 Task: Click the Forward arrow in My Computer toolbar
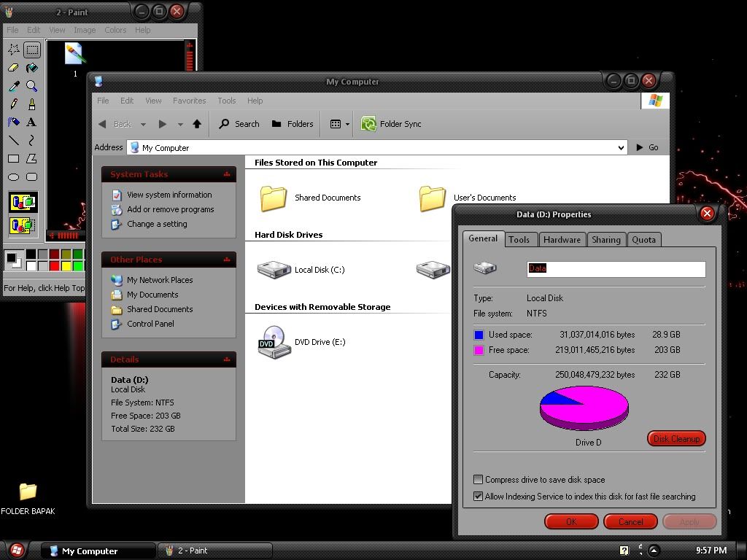tap(163, 124)
